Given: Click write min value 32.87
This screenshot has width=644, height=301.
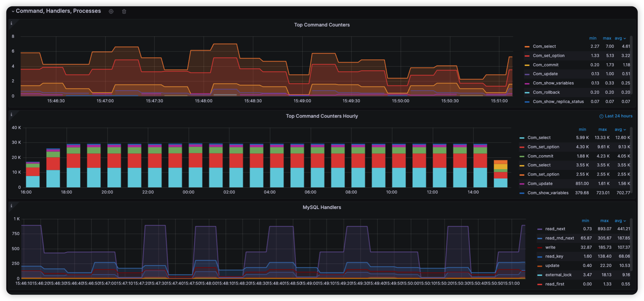Looking at the screenshot, I should pyautogui.click(x=586, y=247).
